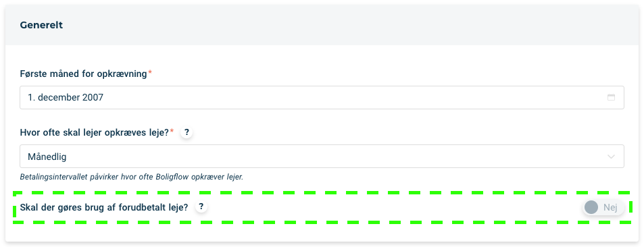Toggle the forudbetalt leje switch
Viewport: 644px width, 247px height.
click(603, 208)
